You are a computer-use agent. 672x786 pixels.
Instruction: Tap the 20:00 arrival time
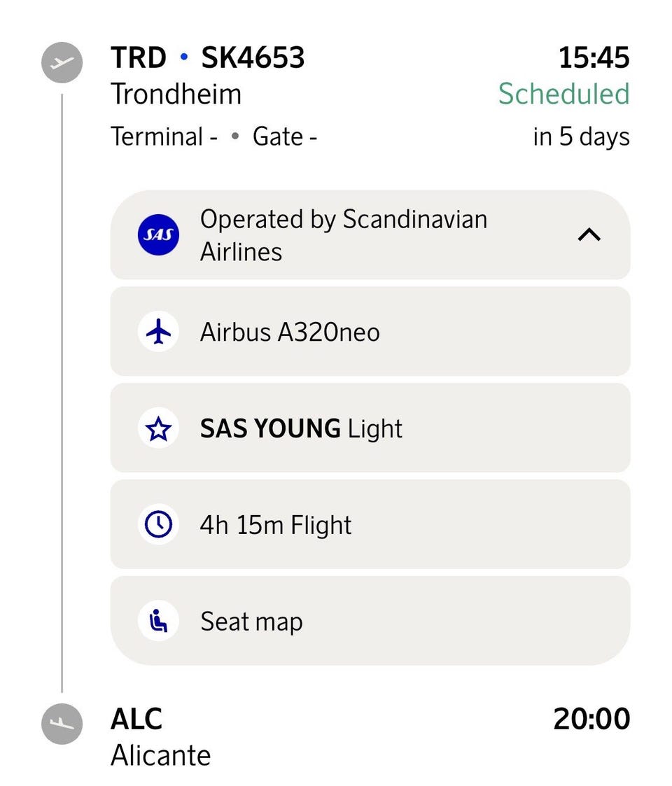click(591, 718)
